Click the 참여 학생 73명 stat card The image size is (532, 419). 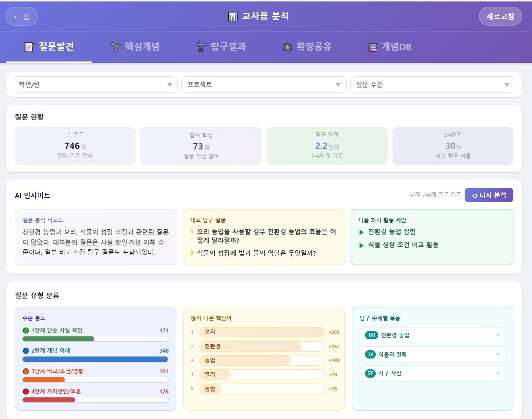[x=201, y=146]
